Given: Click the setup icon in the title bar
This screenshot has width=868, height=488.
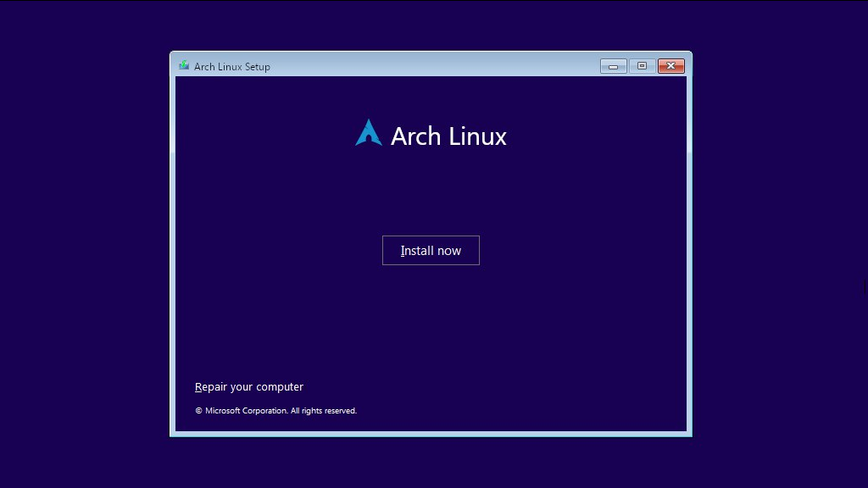Looking at the screenshot, I should pyautogui.click(x=184, y=66).
